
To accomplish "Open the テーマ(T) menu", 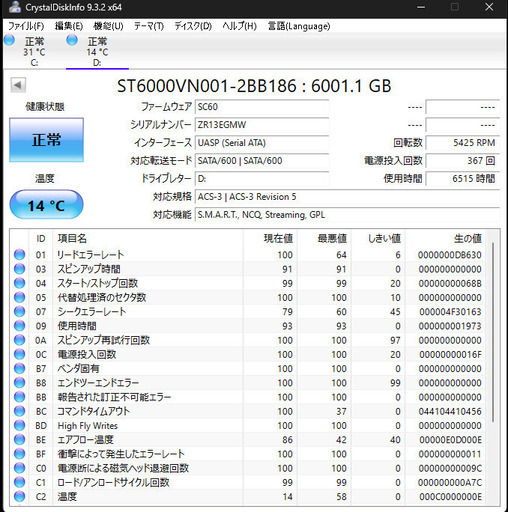I will [x=149, y=26].
